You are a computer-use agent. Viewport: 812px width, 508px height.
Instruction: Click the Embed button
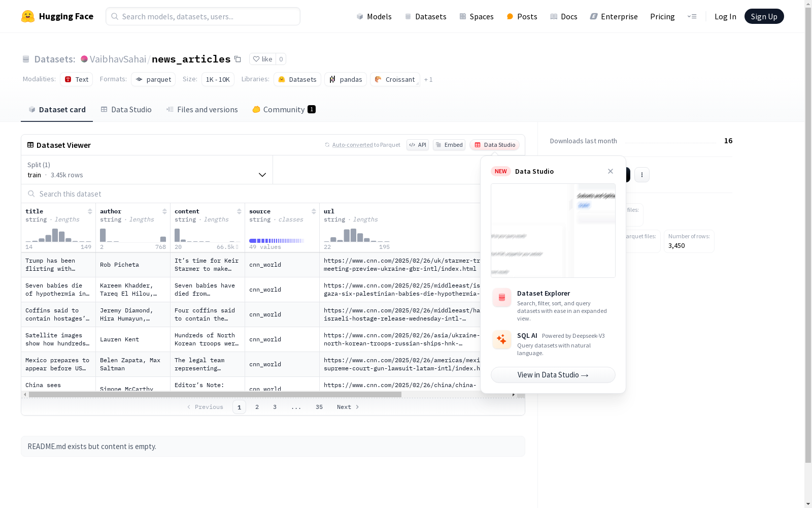[x=449, y=145]
